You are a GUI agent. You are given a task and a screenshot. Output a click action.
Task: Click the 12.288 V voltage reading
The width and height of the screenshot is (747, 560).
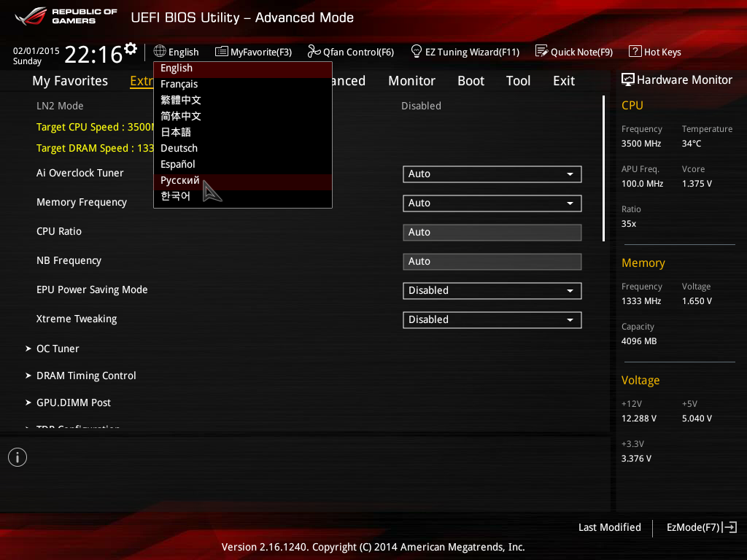tap(638, 419)
